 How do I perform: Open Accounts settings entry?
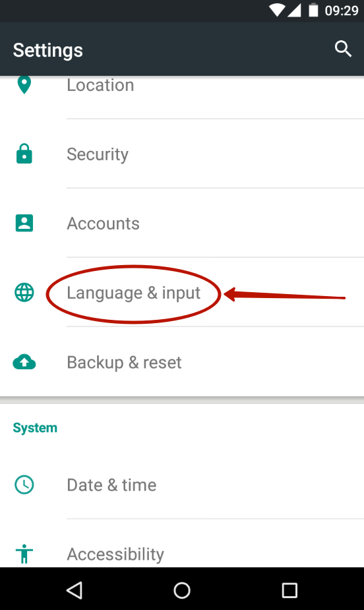click(x=182, y=223)
